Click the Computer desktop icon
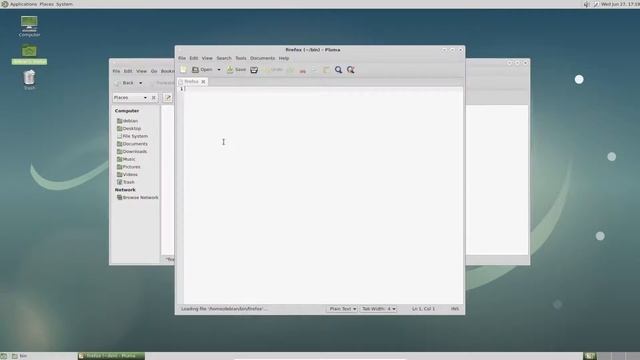The image size is (640, 360). pos(29,26)
